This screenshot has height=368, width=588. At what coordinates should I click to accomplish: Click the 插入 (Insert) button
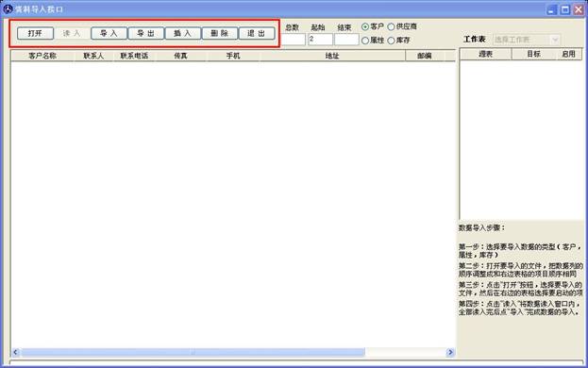pos(182,33)
